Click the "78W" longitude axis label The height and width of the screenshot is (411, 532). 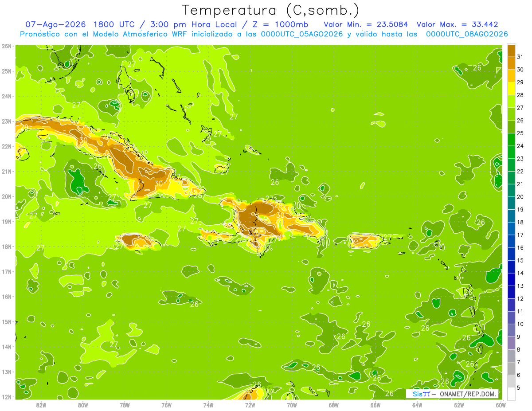point(125,405)
